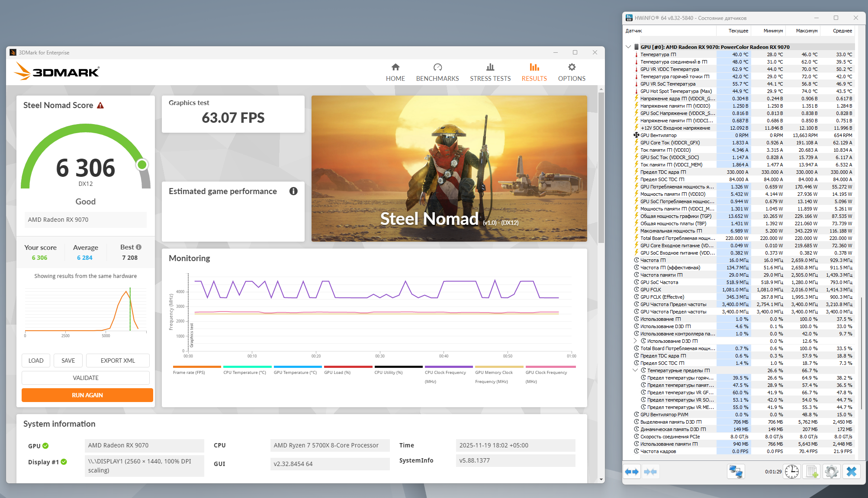
Task: Click the VALIDATE button
Action: click(86, 378)
